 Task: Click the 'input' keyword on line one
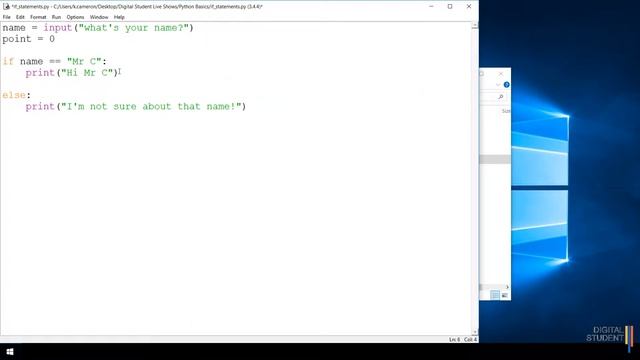tap(58, 28)
